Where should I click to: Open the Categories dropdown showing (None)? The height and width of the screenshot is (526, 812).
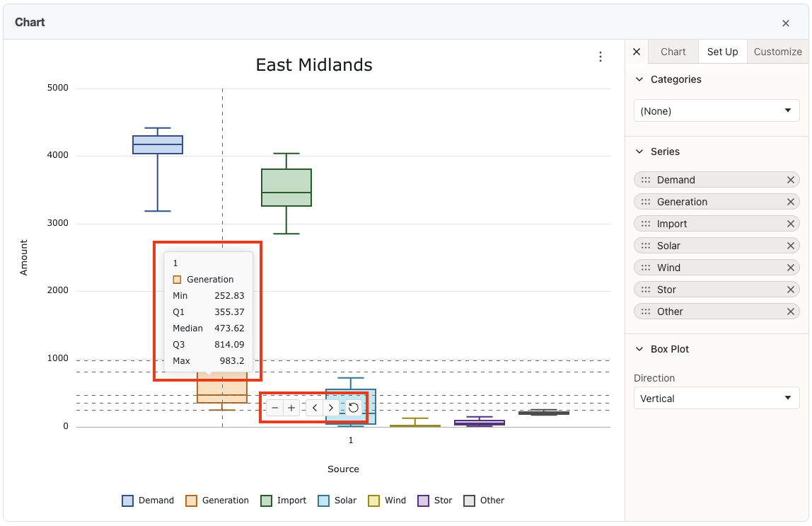716,110
